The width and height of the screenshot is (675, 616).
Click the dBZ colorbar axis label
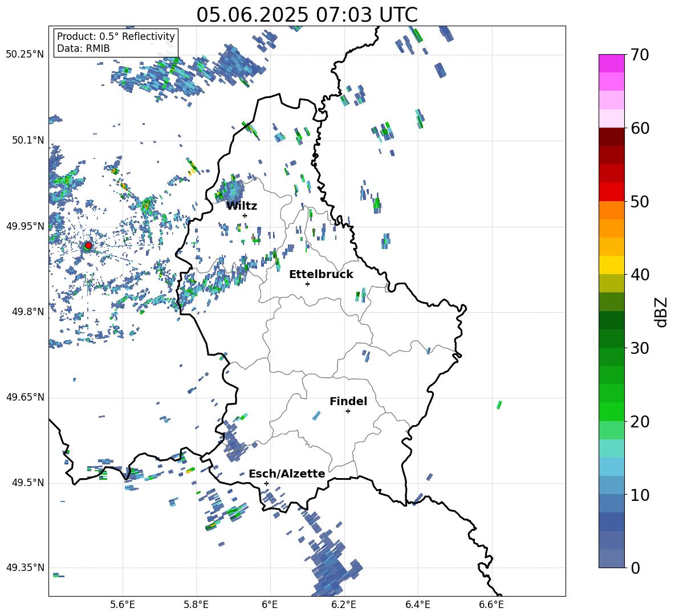click(661, 312)
